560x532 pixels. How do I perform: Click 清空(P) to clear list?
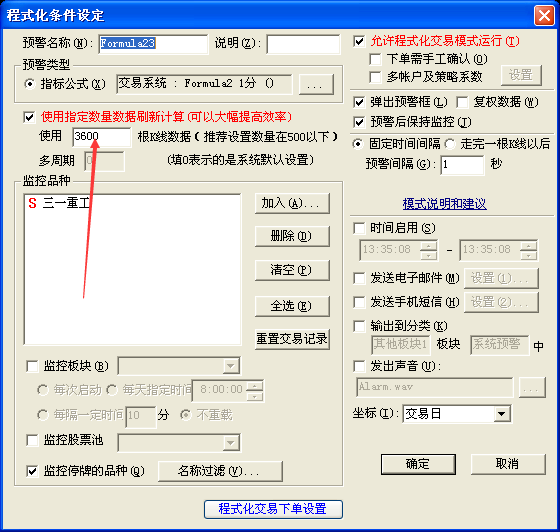(x=292, y=270)
